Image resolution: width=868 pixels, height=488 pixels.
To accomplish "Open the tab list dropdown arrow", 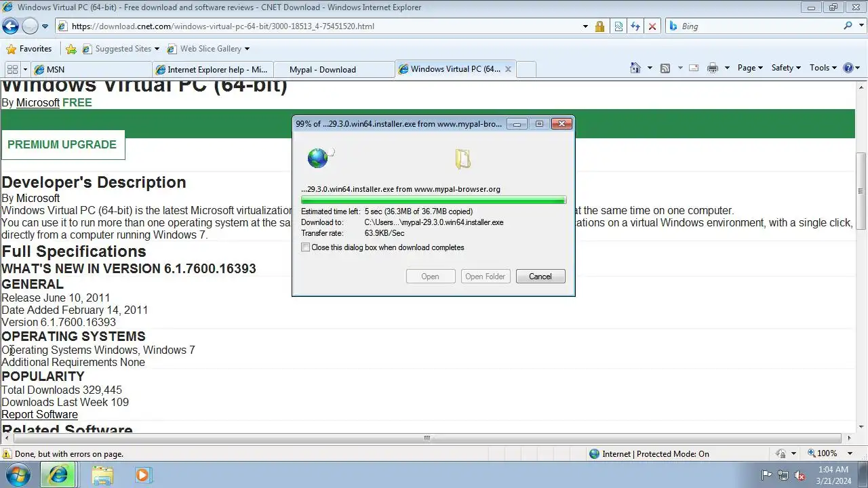I will (26, 69).
